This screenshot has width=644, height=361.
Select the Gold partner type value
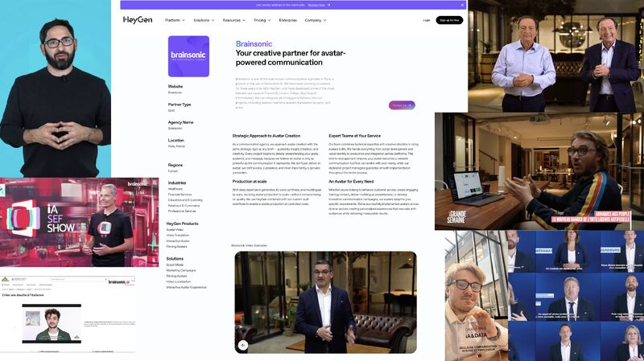171,111
